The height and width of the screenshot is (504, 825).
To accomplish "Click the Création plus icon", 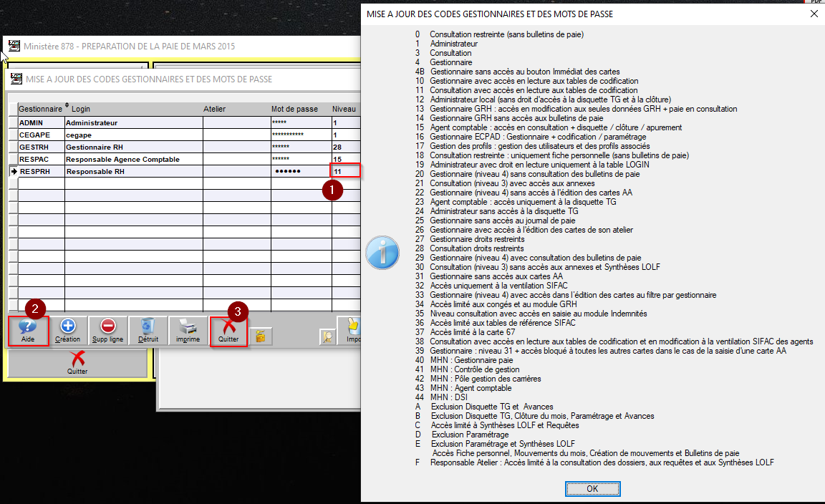I will pyautogui.click(x=67, y=331).
